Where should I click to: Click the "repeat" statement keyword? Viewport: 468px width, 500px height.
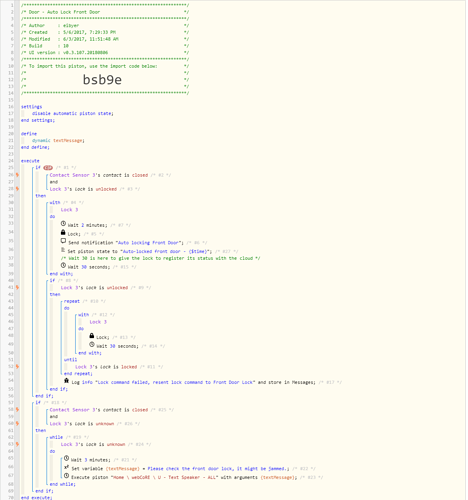point(72,301)
